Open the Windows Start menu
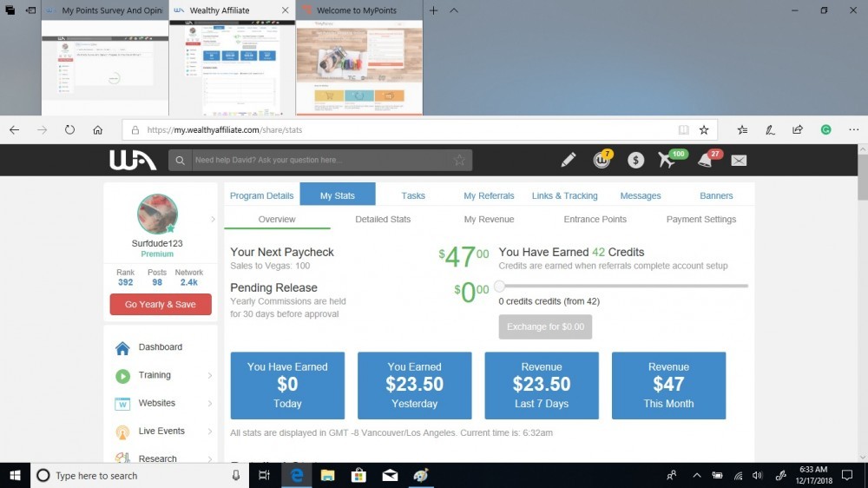 tap(15, 475)
